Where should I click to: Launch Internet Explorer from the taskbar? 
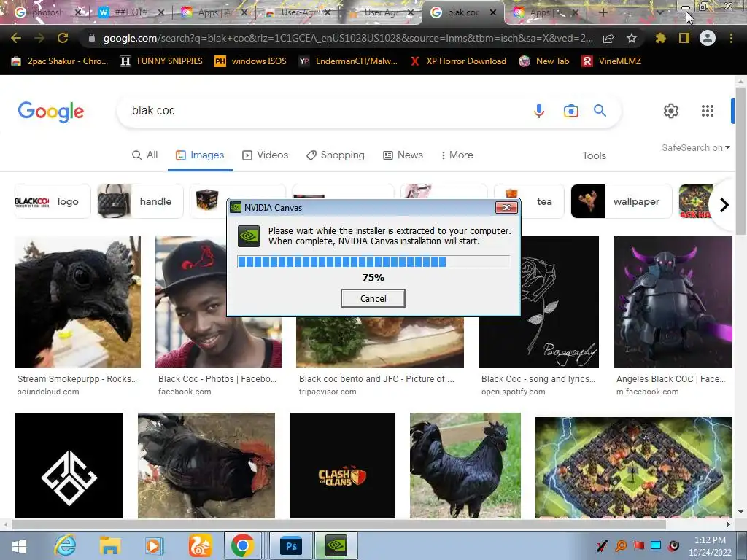pyautogui.click(x=65, y=545)
